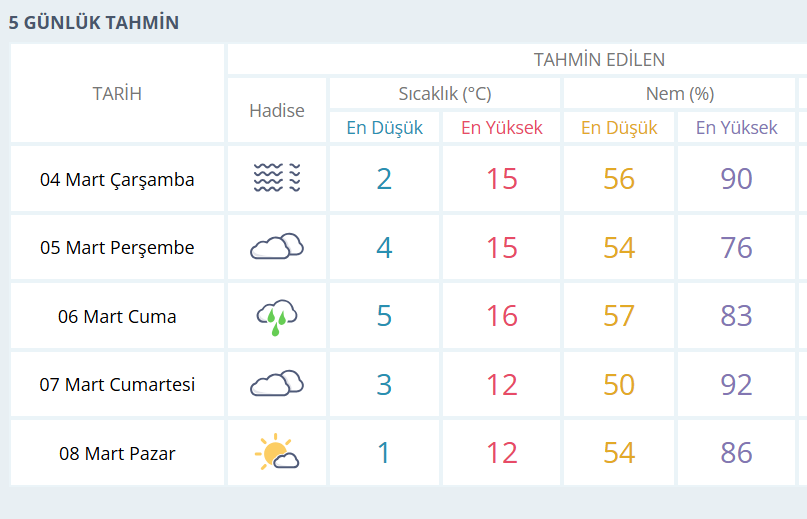Select the 06 Mart Cuma date cell

[x=117, y=317]
